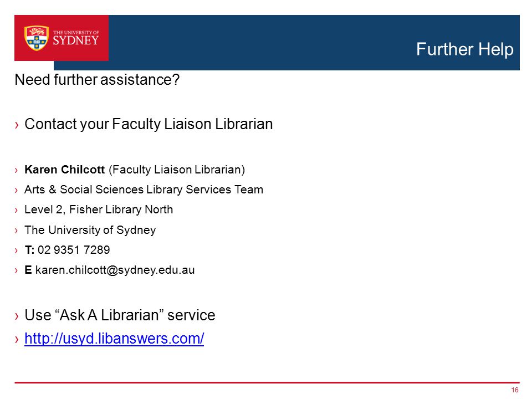532x399 pixels.
Task: Click the bullet arrow before 'Use Ask A Librarian'
Action: point(17,316)
